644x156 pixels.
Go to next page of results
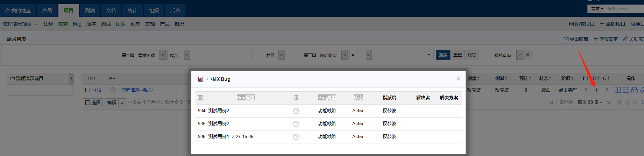635,102
